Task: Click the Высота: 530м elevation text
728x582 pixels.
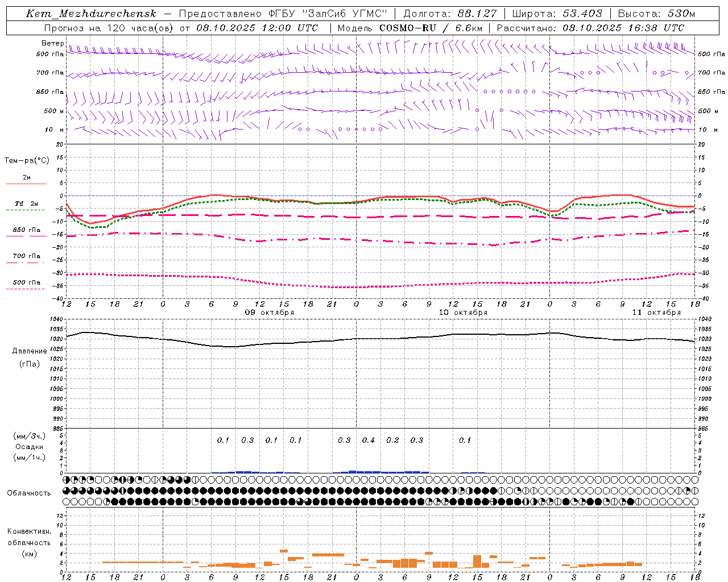Action: (x=656, y=14)
